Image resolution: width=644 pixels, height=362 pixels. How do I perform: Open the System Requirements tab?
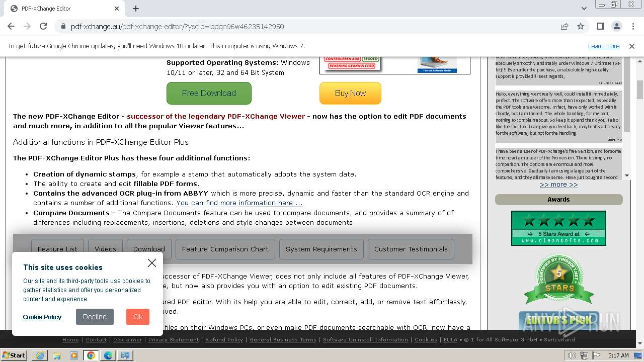click(x=321, y=249)
